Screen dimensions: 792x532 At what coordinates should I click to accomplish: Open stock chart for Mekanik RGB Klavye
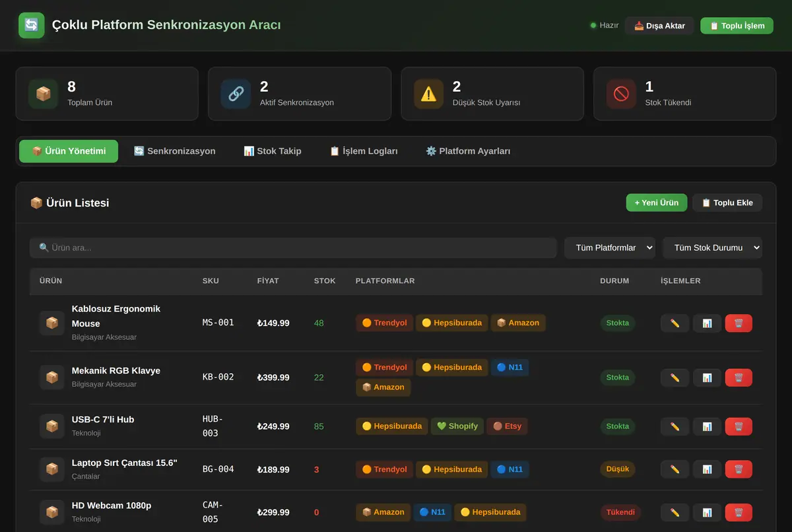pyautogui.click(x=707, y=378)
